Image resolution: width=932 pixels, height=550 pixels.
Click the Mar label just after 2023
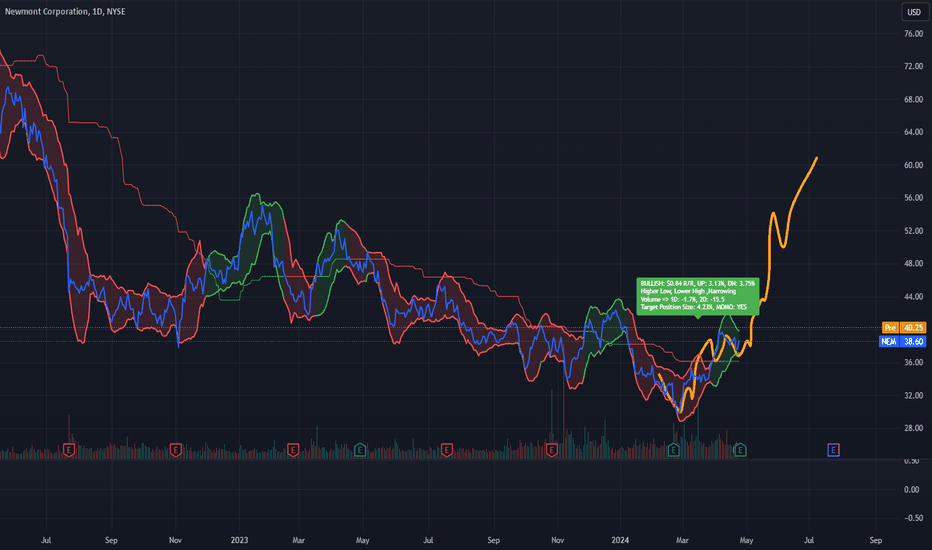(298, 540)
